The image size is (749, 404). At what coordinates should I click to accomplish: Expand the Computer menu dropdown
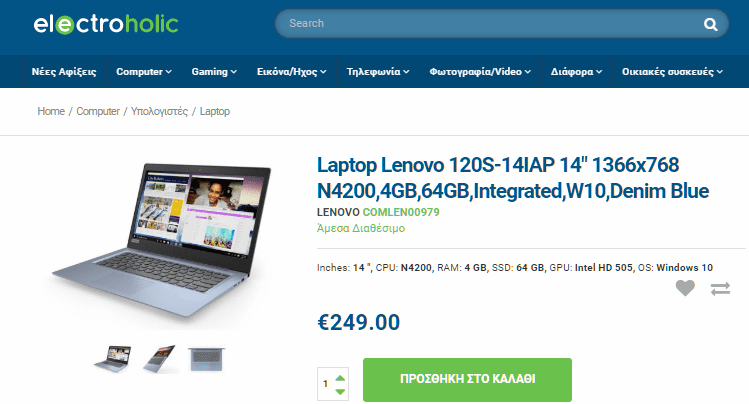pos(144,72)
